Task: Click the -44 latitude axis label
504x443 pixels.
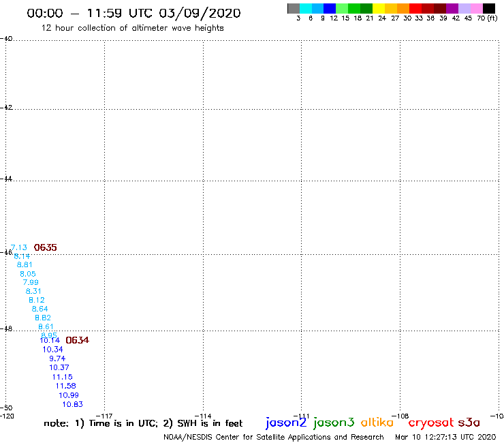Action: tap(6, 179)
